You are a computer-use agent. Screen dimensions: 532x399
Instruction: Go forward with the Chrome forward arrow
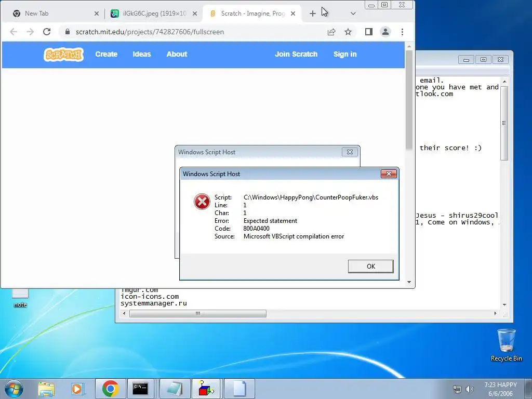(30, 32)
